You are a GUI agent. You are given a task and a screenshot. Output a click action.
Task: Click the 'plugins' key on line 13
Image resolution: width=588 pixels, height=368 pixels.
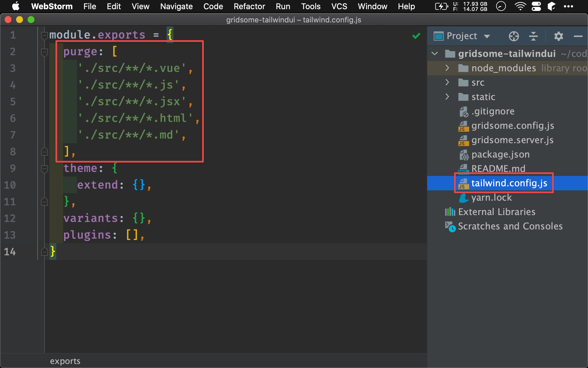point(87,235)
